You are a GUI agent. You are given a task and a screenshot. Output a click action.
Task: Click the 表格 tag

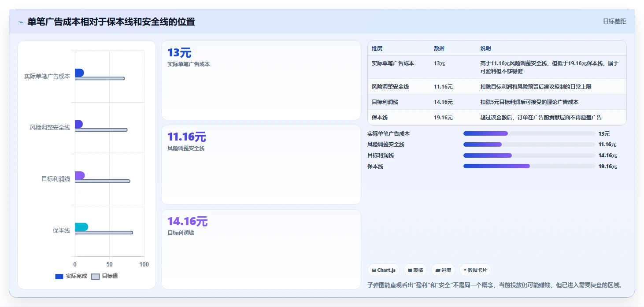click(x=415, y=270)
